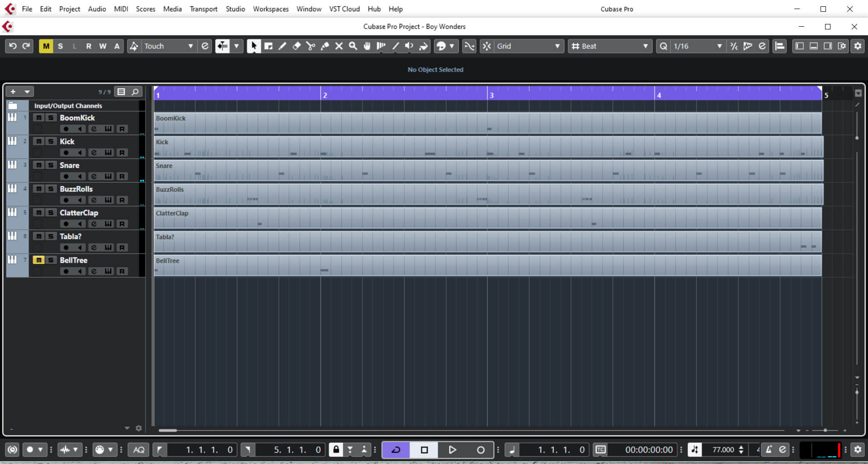Open the VST Cloud menu
This screenshot has height=464, width=868.
(344, 9)
